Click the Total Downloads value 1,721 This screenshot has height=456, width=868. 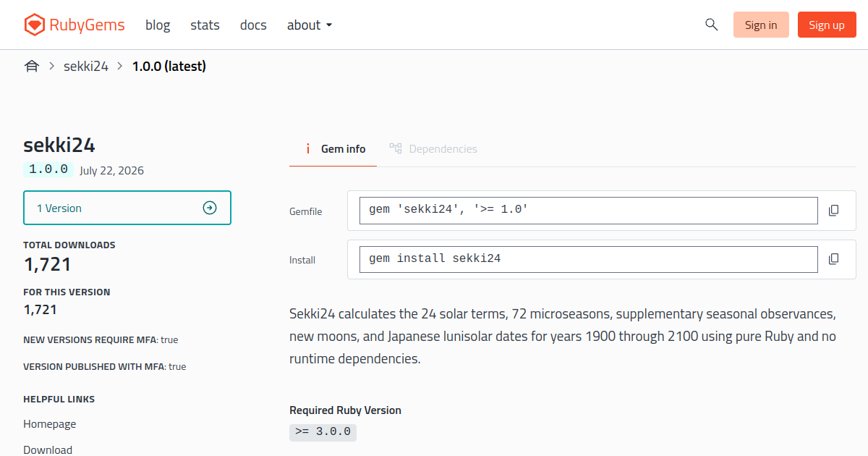point(48,264)
